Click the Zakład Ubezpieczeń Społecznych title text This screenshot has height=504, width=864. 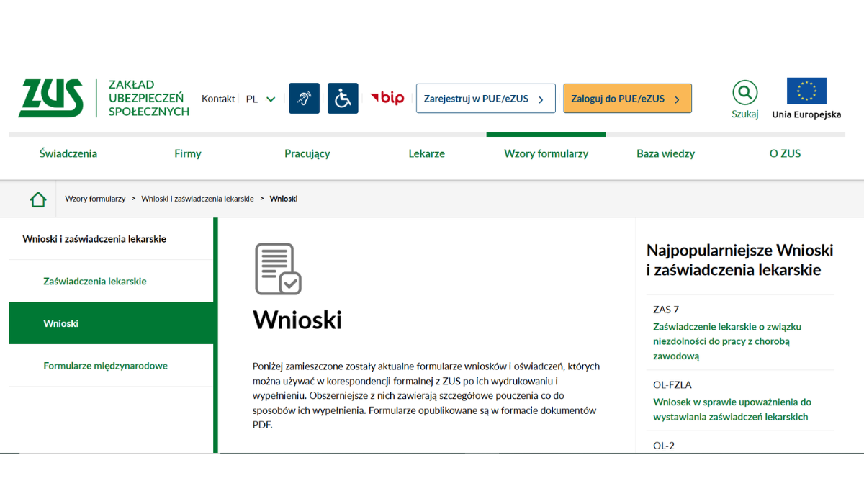[x=148, y=98]
